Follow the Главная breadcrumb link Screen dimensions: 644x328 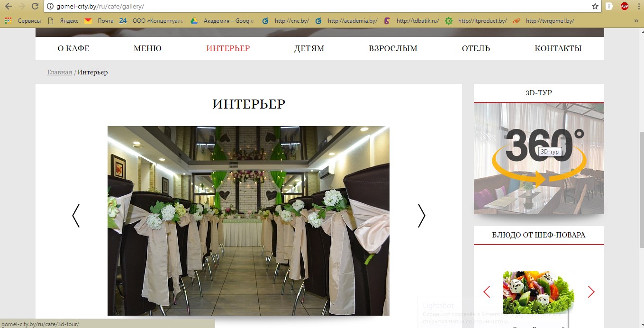(x=60, y=72)
